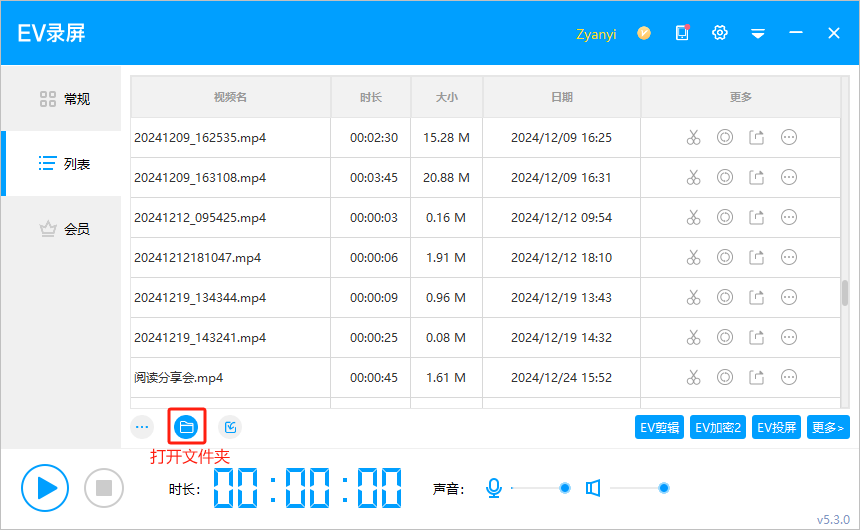
Task: Toggle the speaker audio icon
Action: pyautogui.click(x=593, y=488)
